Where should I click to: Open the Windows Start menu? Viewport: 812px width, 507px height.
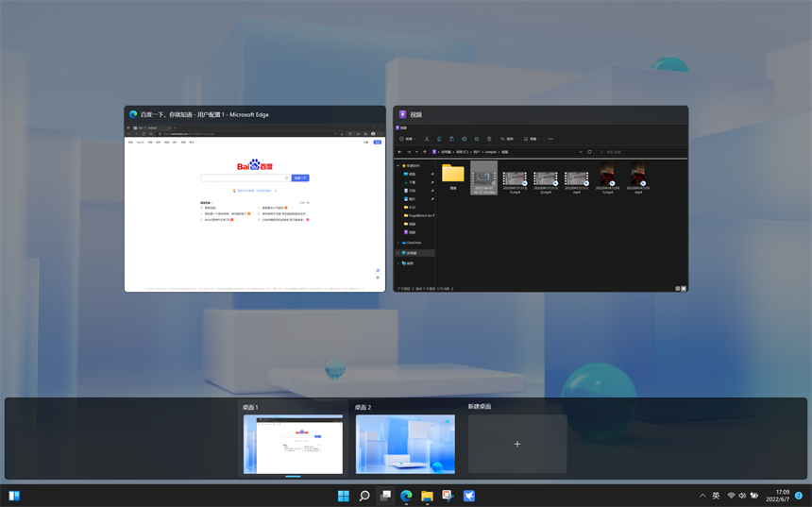tap(344, 496)
